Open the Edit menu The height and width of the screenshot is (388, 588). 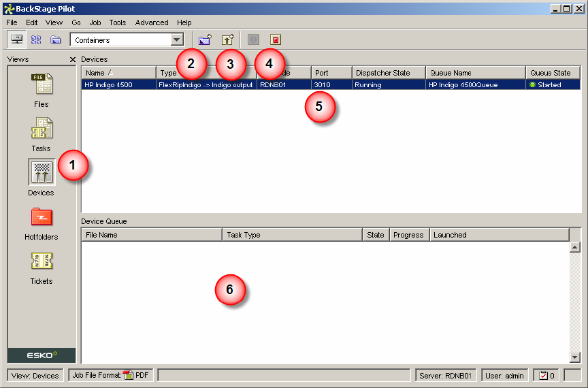pos(31,22)
